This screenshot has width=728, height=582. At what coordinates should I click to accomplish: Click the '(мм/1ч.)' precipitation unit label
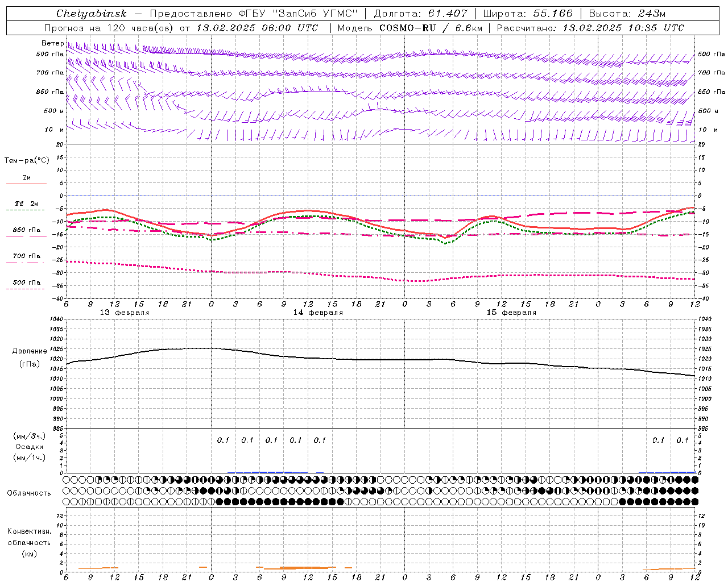click(30, 458)
